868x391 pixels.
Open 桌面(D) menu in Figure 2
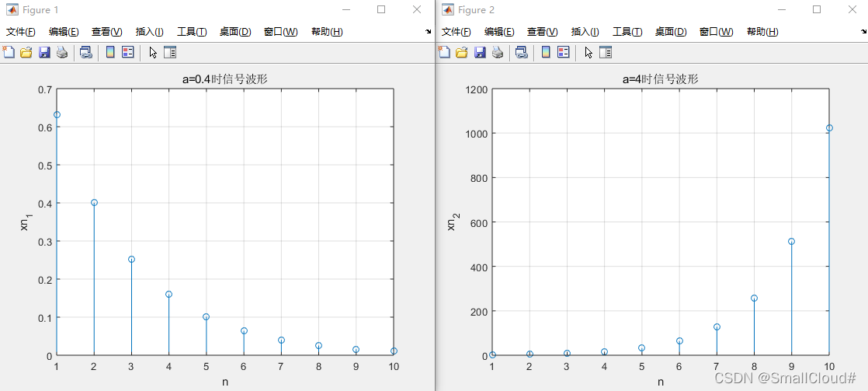(x=671, y=32)
